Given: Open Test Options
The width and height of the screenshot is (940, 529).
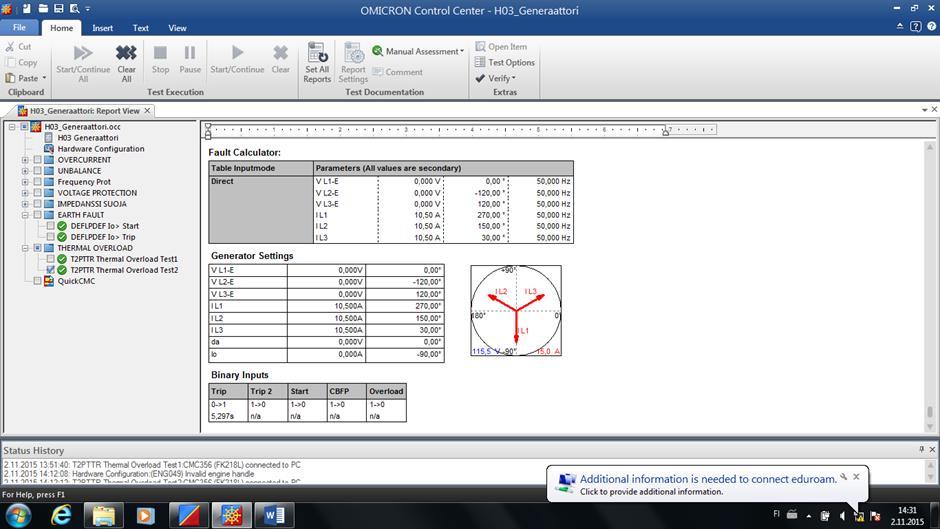Looking at the screenshot, I should tap(504, 62).
